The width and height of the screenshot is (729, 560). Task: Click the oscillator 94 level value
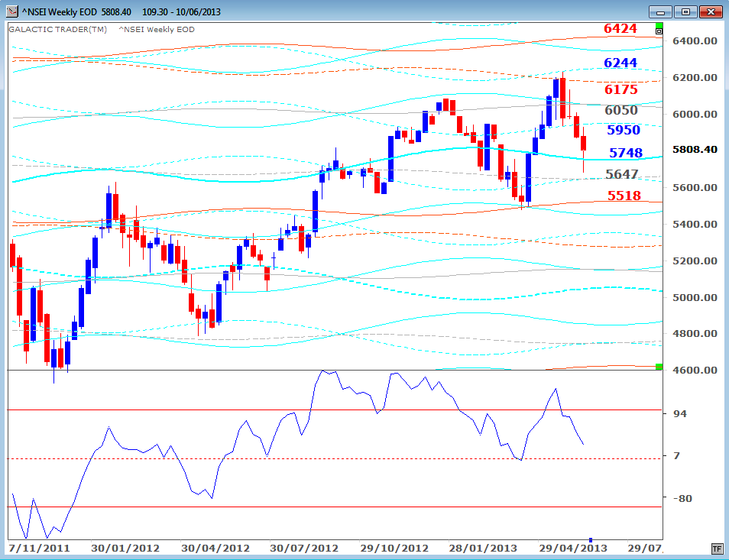pos(680,413)
